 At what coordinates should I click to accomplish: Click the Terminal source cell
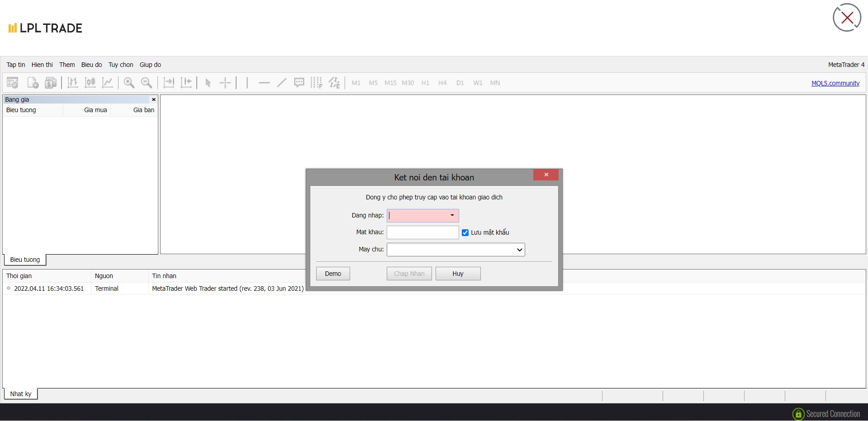point(107,289)
